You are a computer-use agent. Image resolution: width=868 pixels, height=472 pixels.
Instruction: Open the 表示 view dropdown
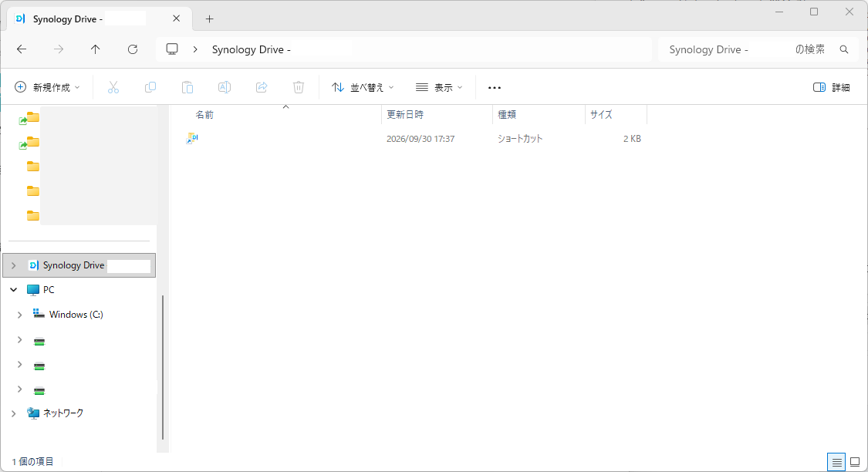coord(439,87)
